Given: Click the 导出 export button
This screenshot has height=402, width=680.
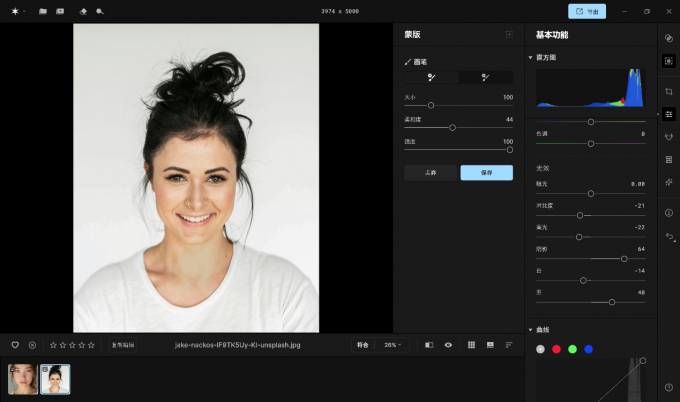Looking at the screenshot, I should click(587, 12).
